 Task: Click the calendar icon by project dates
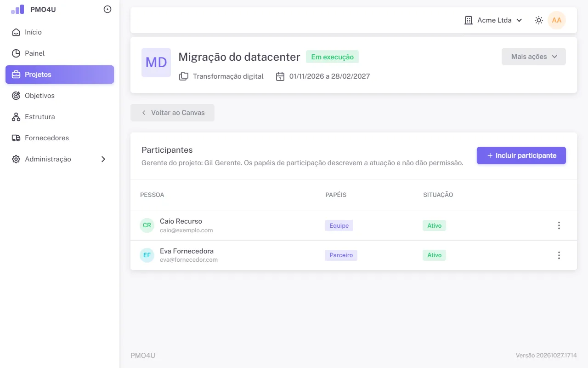tap(280, 76)
